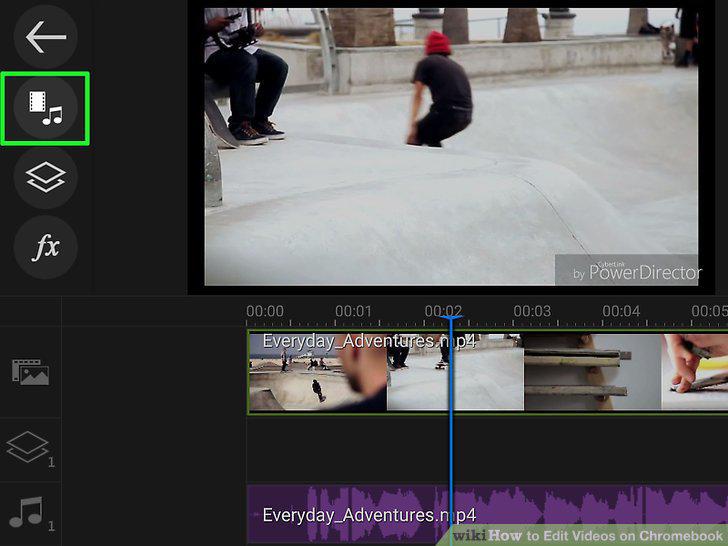The width and height of the screenshot is (728, 546).
Task: Select the overlay layer track 1 icon
Action: coord(30,448)
